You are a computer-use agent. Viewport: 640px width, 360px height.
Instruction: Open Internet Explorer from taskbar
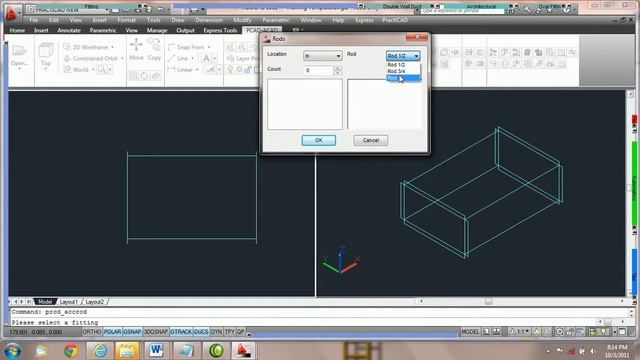(100, 350)
